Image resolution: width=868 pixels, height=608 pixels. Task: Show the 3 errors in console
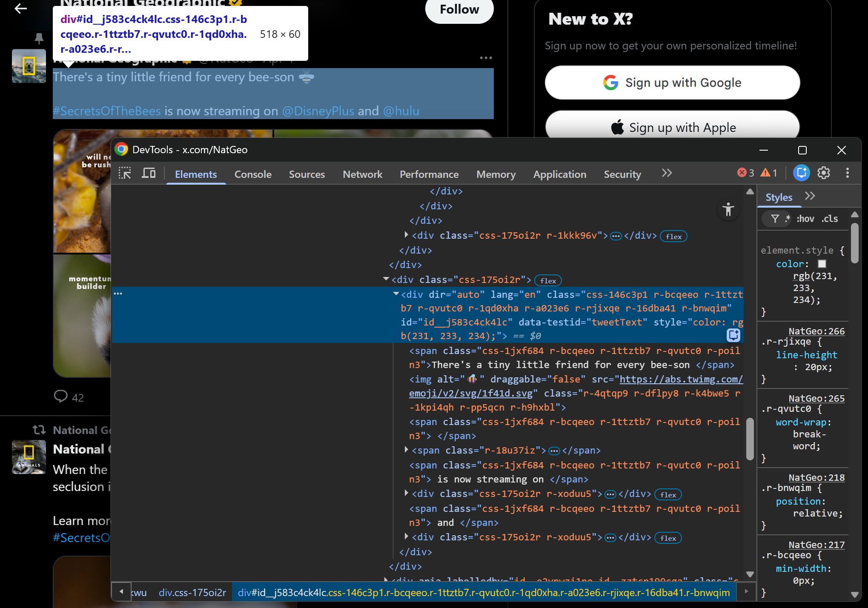[746, 173]
